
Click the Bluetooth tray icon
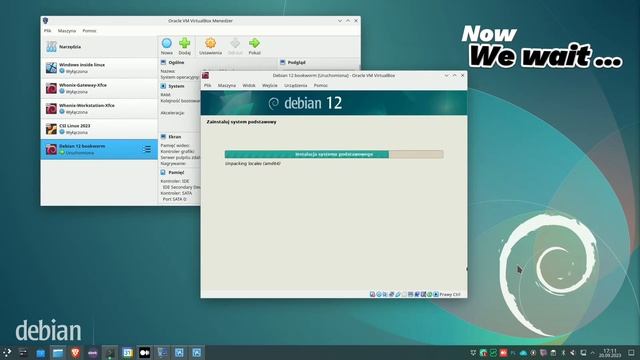point(563,353)
